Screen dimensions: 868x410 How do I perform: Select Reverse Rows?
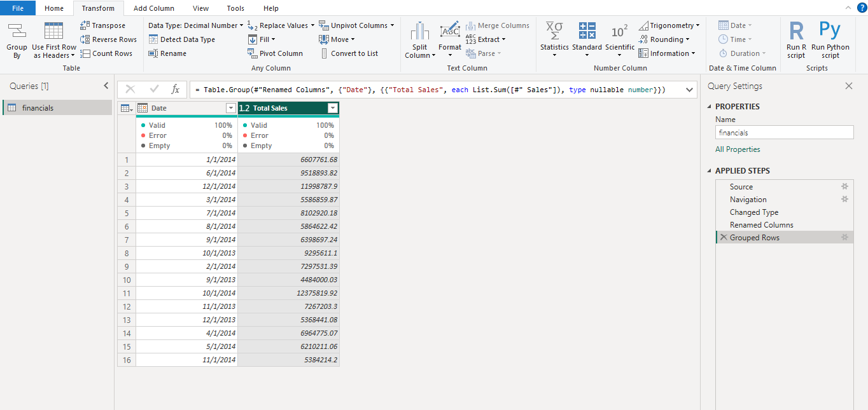point(108,39)
